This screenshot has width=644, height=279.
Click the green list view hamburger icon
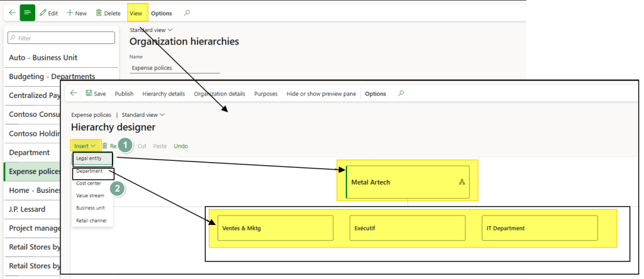(28, 13)
